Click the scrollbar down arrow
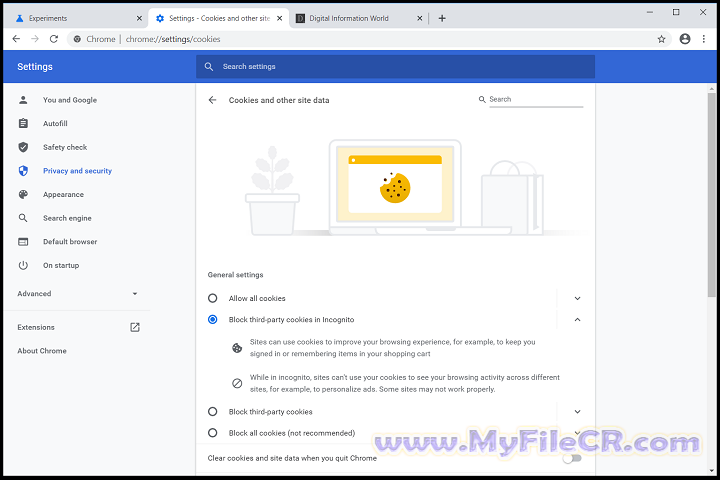The height and width of the screenshot is (480, 720). [x=711, y=471]
